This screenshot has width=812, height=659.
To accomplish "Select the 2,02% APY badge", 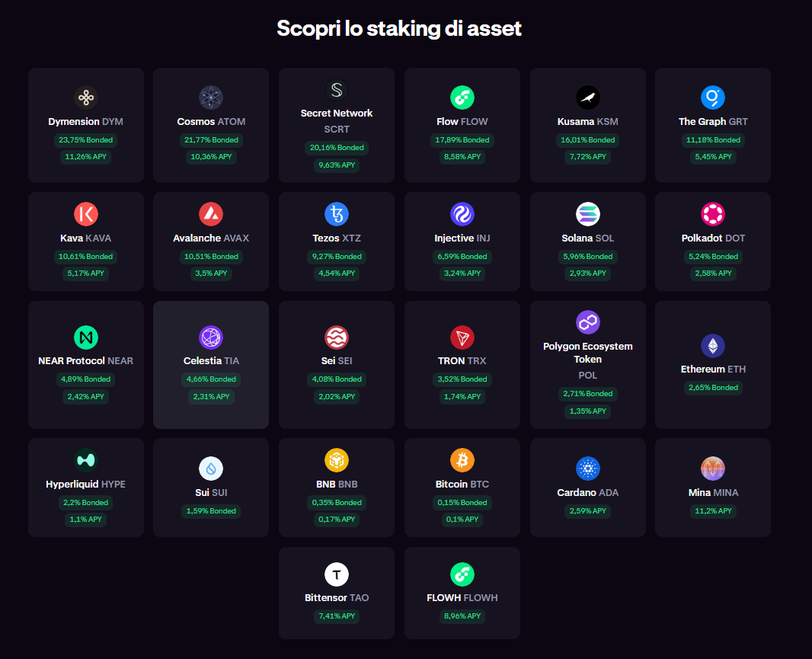I will pos(337,396).
